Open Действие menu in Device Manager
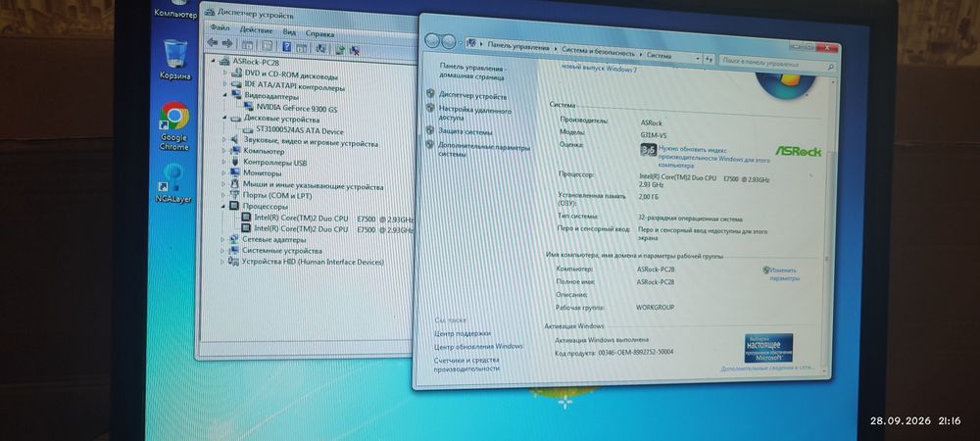Screen dimensions: 980x441 pyautogui.click(x=256, y=30)
